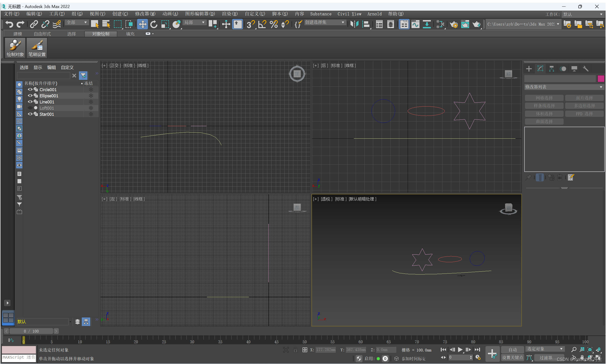Open the 渲染 menu
Screen dimensions: 606x364
coord(229,14)
